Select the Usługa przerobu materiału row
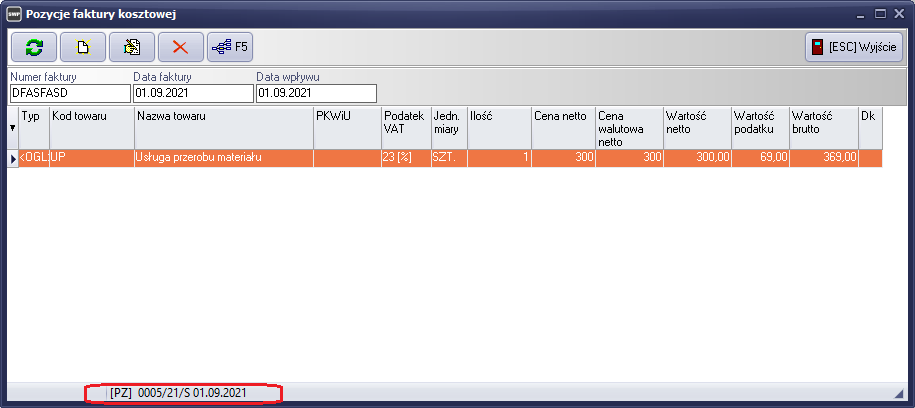 point(223,158)
